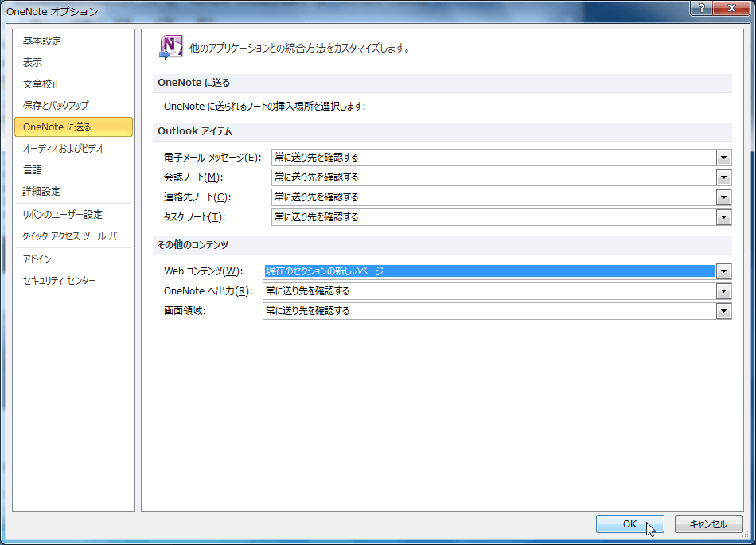The image size is (756, 545).
Task: Click the キャンセル button
Action: tap(708, 524)
